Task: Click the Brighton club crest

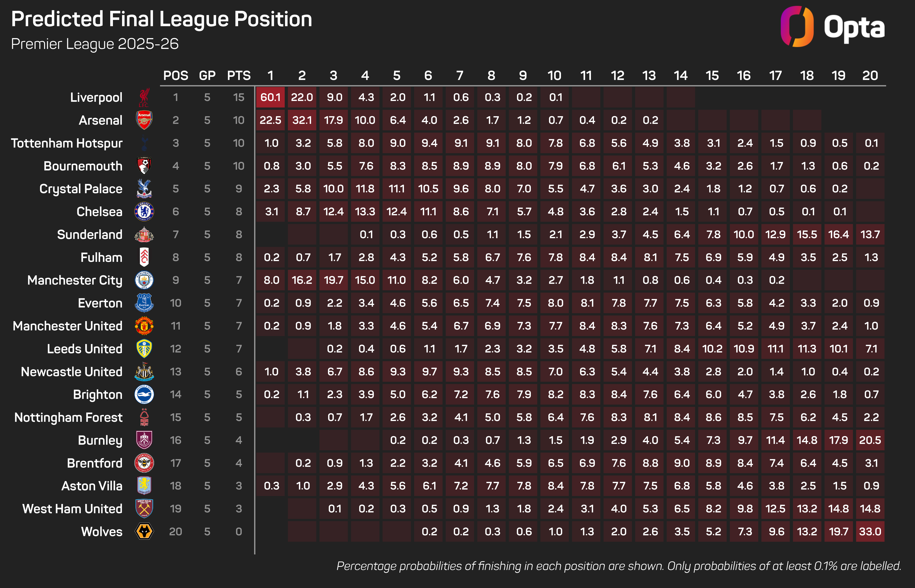Action: coord(144,394)
